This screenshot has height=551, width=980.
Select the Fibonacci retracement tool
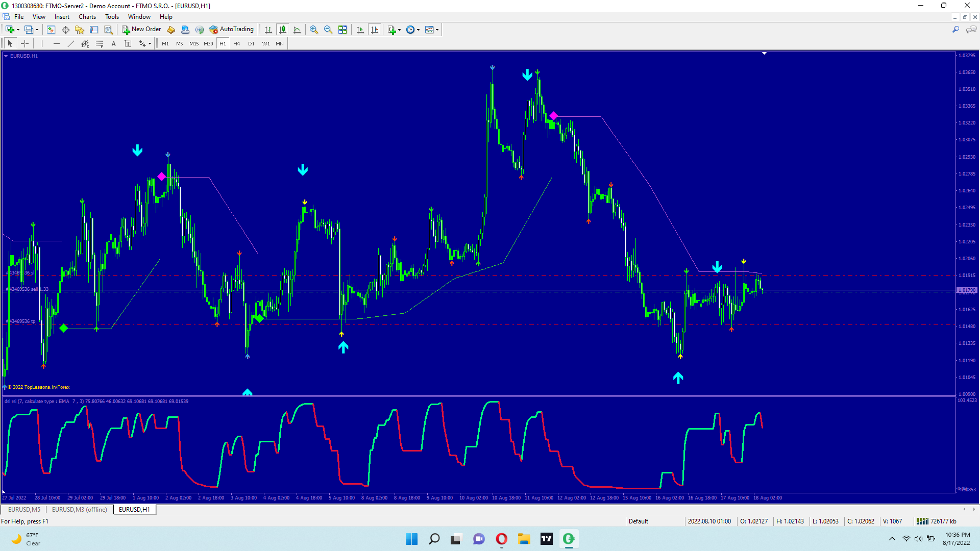[100, 44]
